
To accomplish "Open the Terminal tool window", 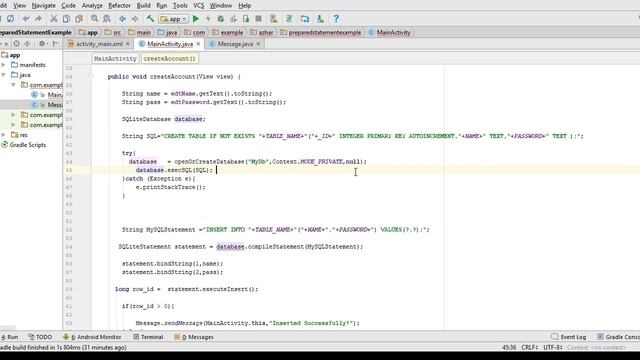I will click(x=148, y=337).
